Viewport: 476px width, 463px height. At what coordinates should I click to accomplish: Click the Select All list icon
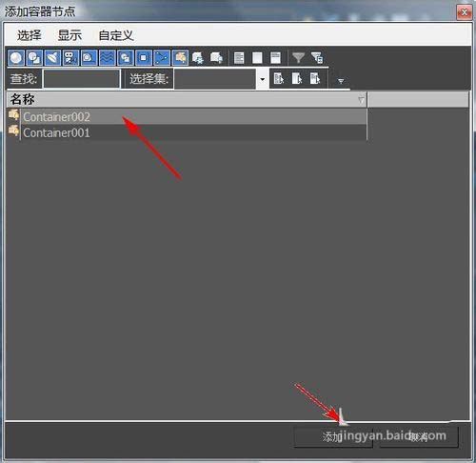tap(239, 58)
